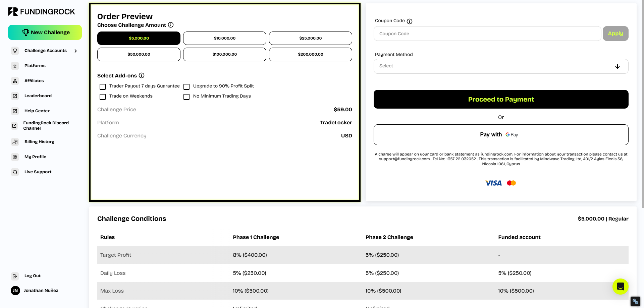The width and height of the screenshot is (644, 308).
Task: Expand the Challenge Accounts chevron
Action: [76, 51]
